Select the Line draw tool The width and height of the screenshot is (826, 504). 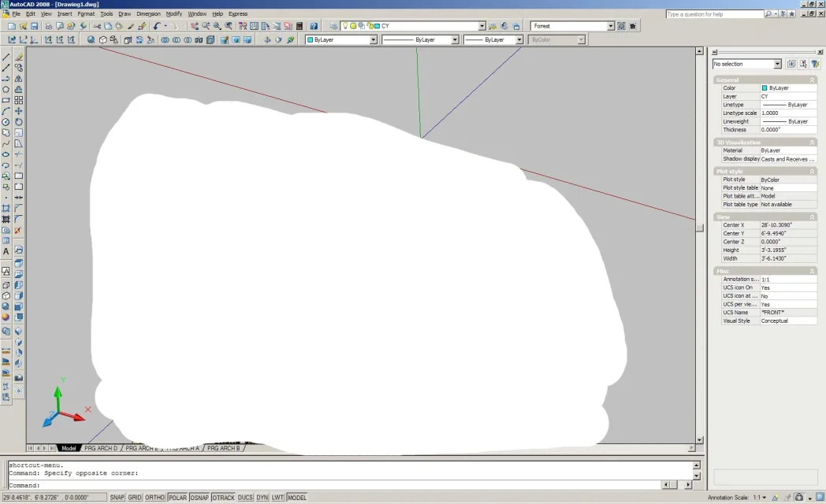tap(6, 57)
